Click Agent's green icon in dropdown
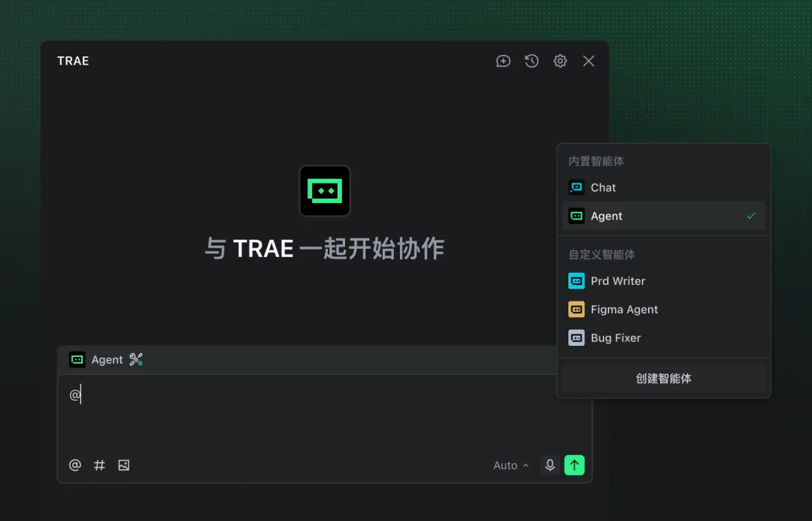The image size is (812, 521). pos(577,216)
